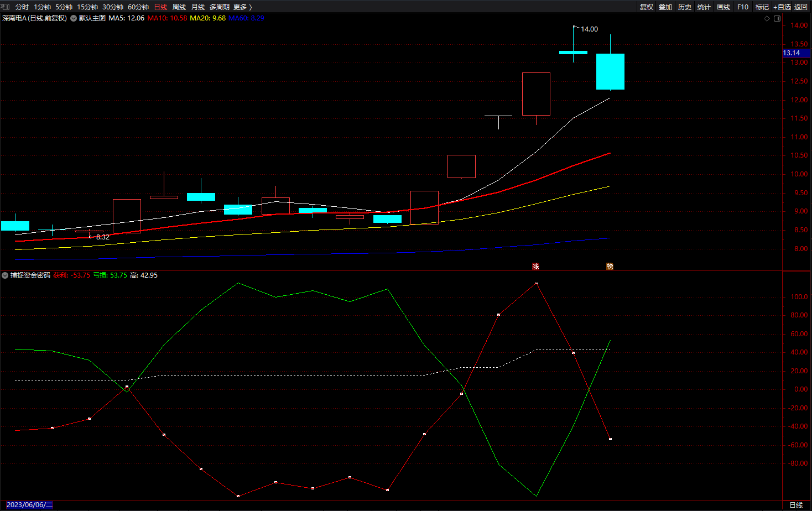The height and width of the screenshot is (511, 812).
Task: Open the 30分钟 period tab
Action: click(113, 7)
